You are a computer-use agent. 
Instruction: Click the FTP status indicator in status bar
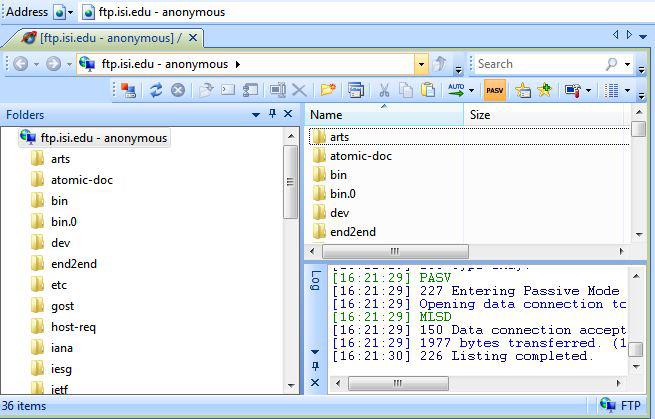(620, 405)
